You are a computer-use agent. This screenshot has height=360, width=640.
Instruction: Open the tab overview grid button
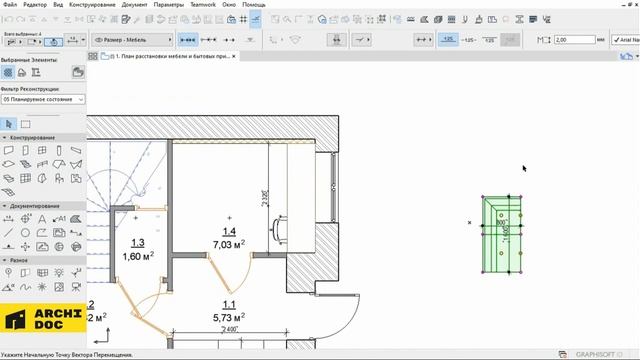(x=93, y=56)
